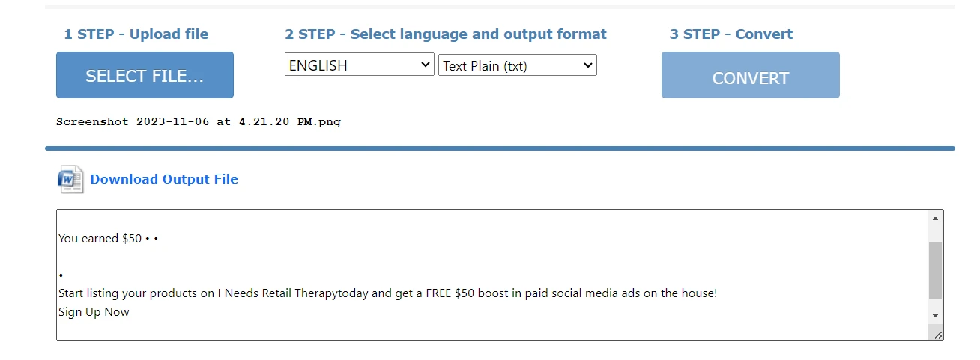Viewport: 980px width, 360px height.
Task: Click the Word document download icon
Action: click(x=70, y=179)
